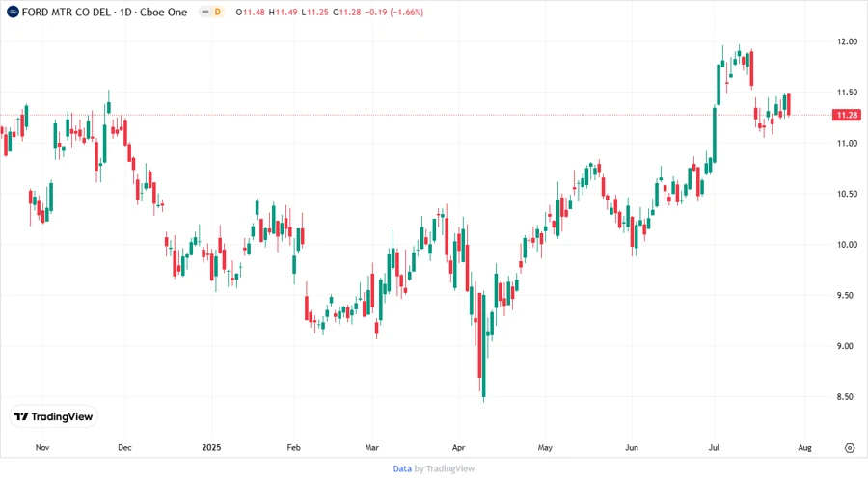Viewport: 868px width, 480px height.
Task: Click the 8.50 price axis label
Action: [847, 397]
